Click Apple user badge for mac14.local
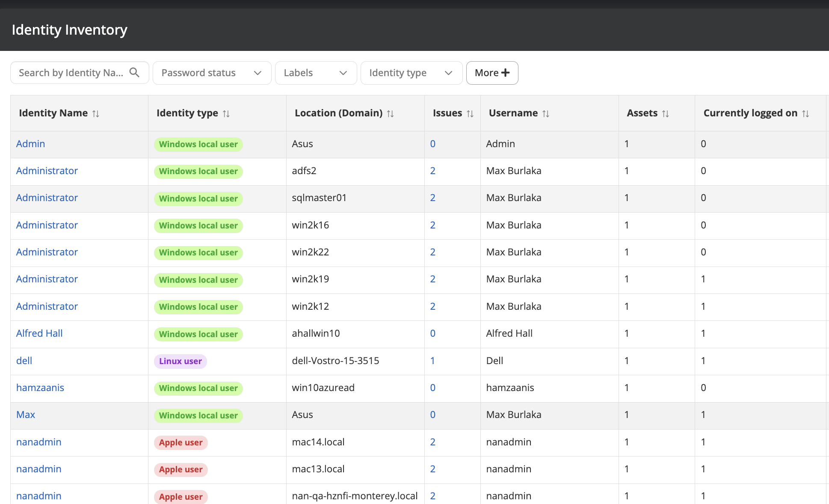Image resolution: width=829 pixels, height=504 pixels. pos(181,442)
